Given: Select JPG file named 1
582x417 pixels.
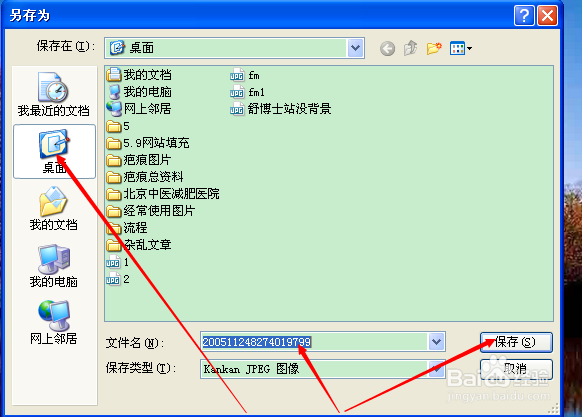Looking at the screenshot, I should [118, 262].
